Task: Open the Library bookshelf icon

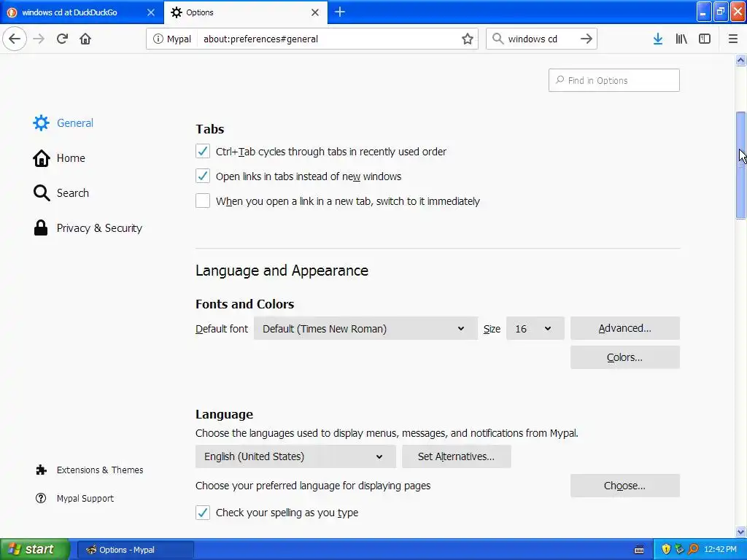Action: click(x=681, y=39)
